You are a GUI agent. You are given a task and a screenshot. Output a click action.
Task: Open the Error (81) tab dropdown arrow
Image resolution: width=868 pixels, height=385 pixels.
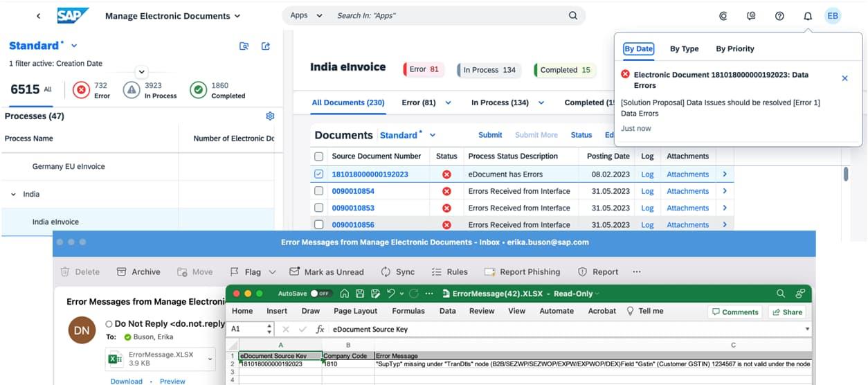coord(448,102)
